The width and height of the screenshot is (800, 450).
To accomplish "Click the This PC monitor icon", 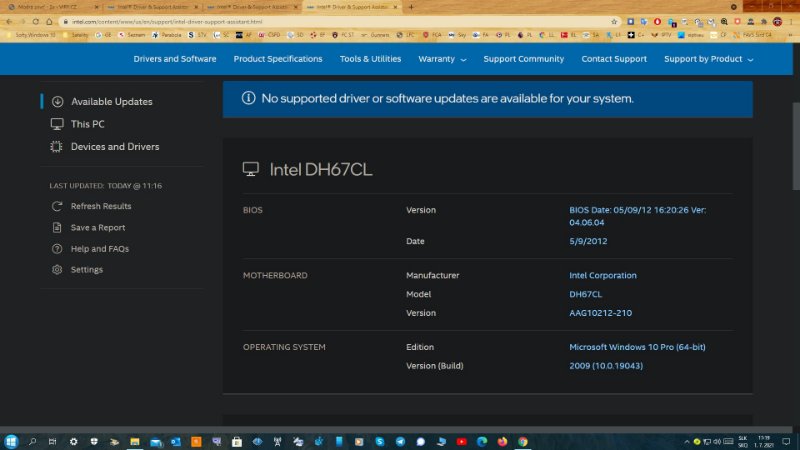I will point(57,124).
